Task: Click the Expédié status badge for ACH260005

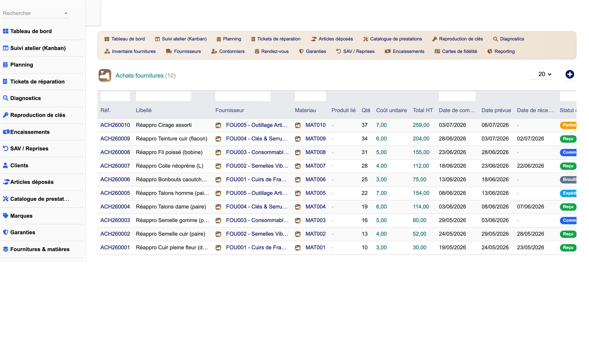Action: (x=568, y=193)
